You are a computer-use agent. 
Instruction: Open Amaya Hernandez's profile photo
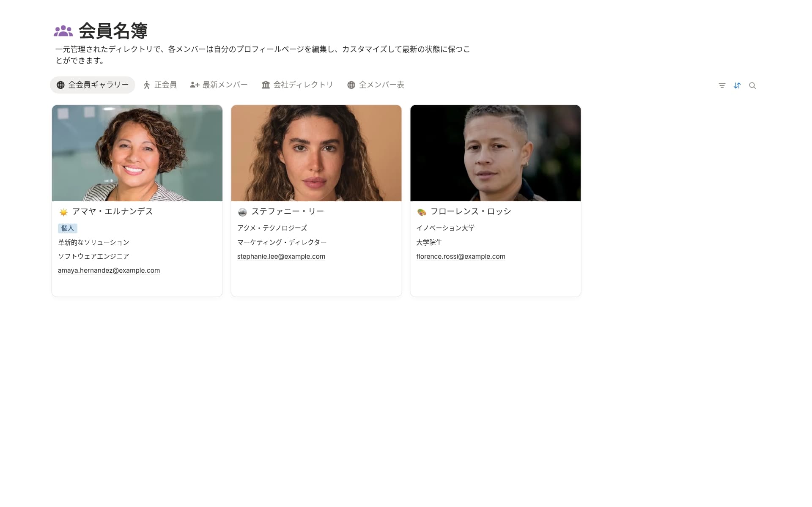point(137,153)
